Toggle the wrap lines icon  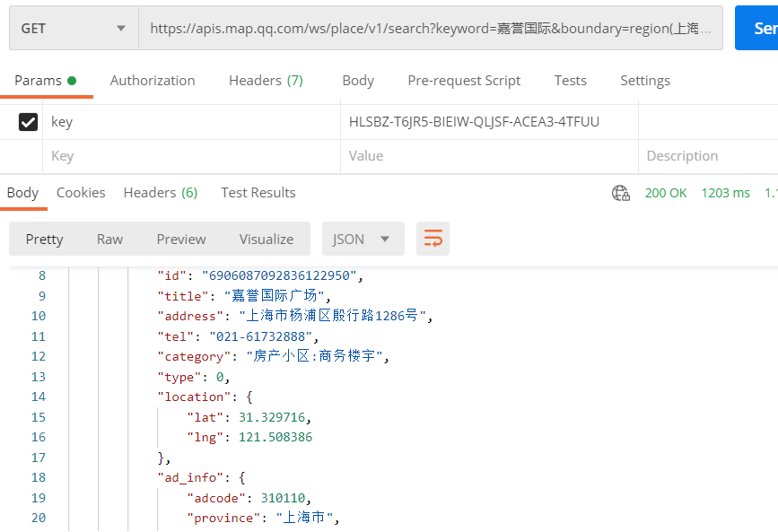433,239
